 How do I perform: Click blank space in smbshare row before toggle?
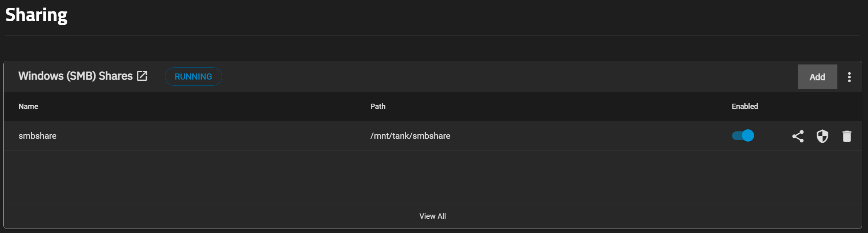(x=592, y=136)
